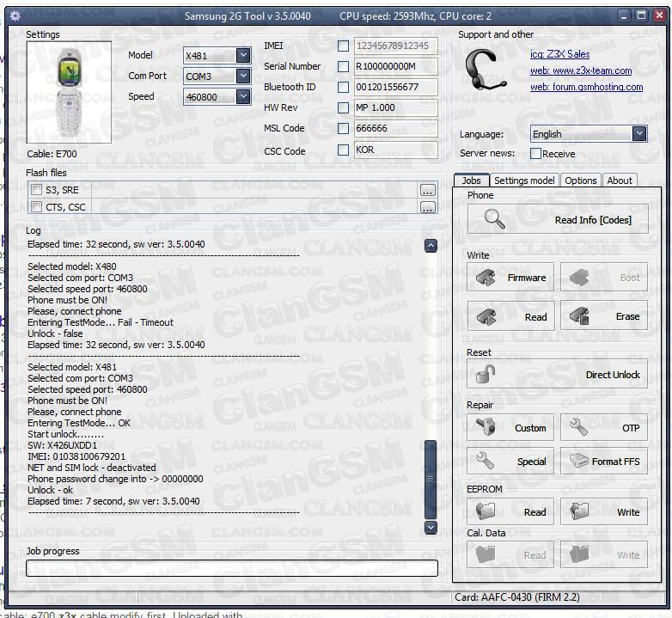Screen dimensions: 672x618
Task: Click the CSC Code field showing KOR
Action: pos(396,150)
